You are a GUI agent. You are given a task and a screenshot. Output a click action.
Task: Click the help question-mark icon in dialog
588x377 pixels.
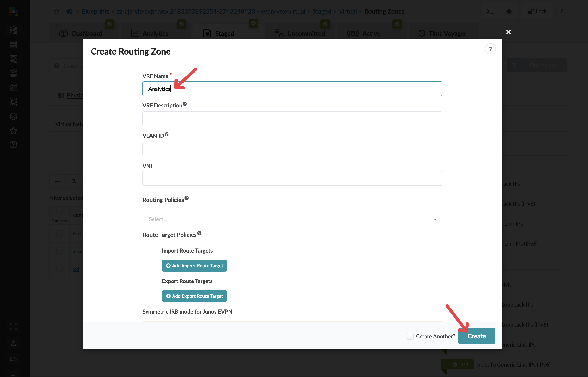point(490,49)
